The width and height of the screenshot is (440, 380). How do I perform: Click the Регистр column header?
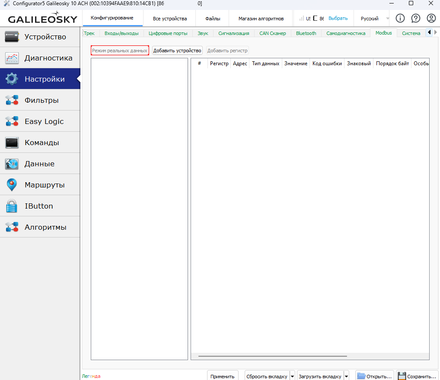(x=219, y=63)
